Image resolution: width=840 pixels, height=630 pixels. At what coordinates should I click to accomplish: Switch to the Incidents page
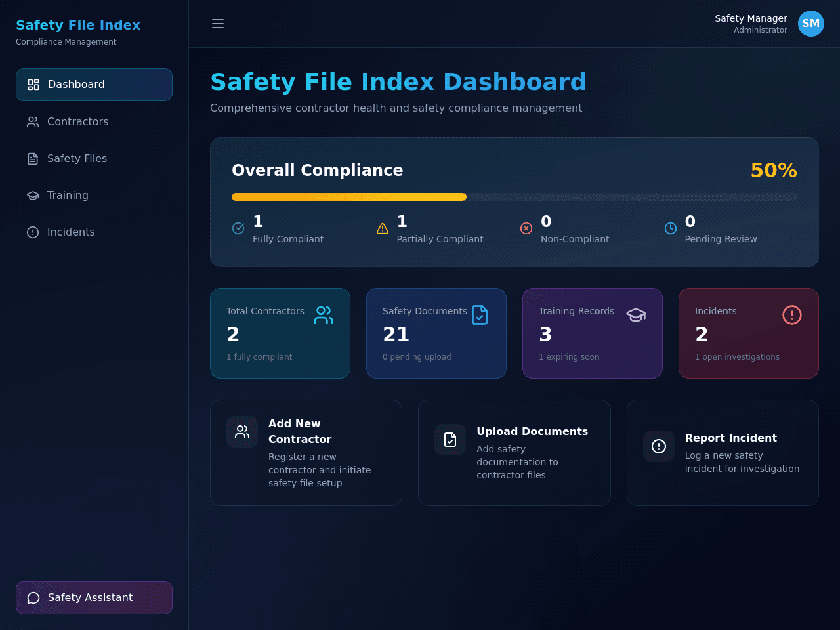pyautogui.click(x=94, y=232)
